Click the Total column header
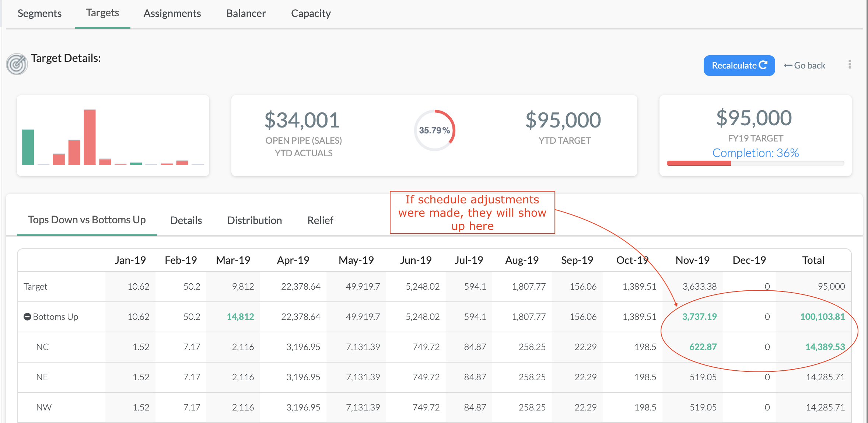868x423 pixels. click(x=813, y=260)
